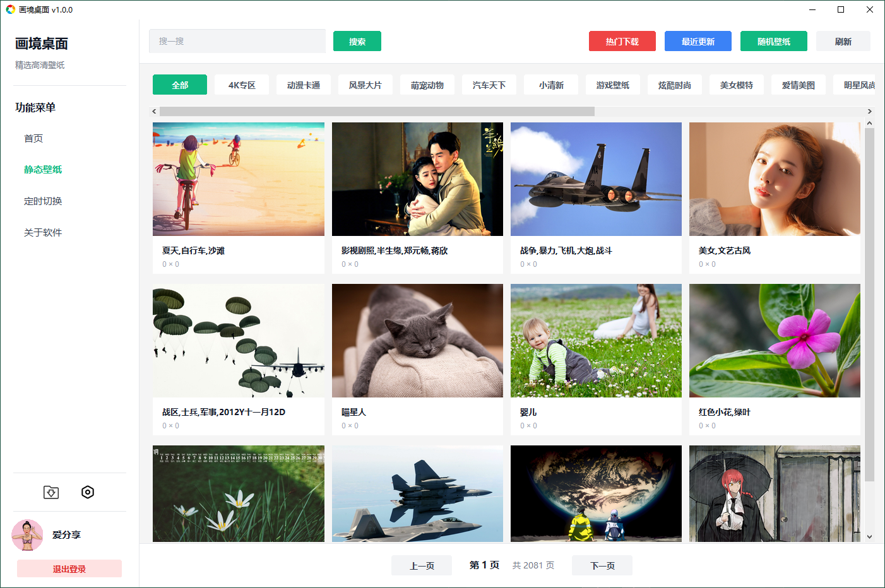Image resolution: width=885 pixels, height=588 pixels.
Task: Open the download folder icon in sidebar
Action: tap(51, 492)
